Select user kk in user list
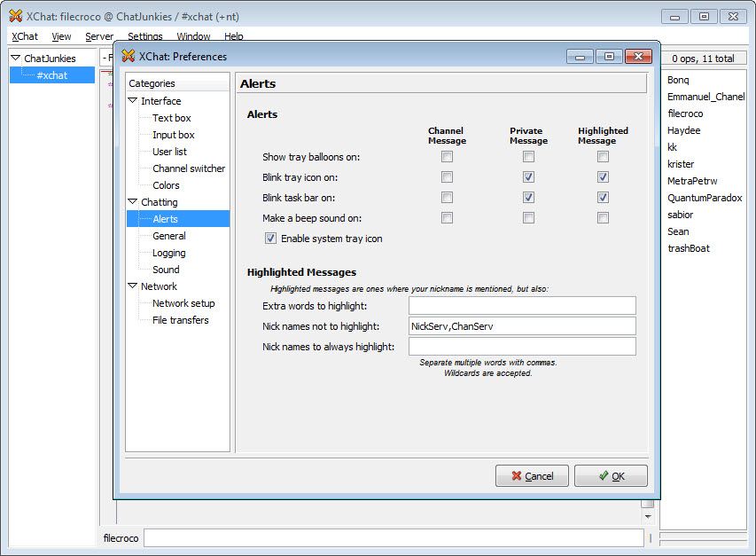The image size is (756, 556). coord(672,147)
